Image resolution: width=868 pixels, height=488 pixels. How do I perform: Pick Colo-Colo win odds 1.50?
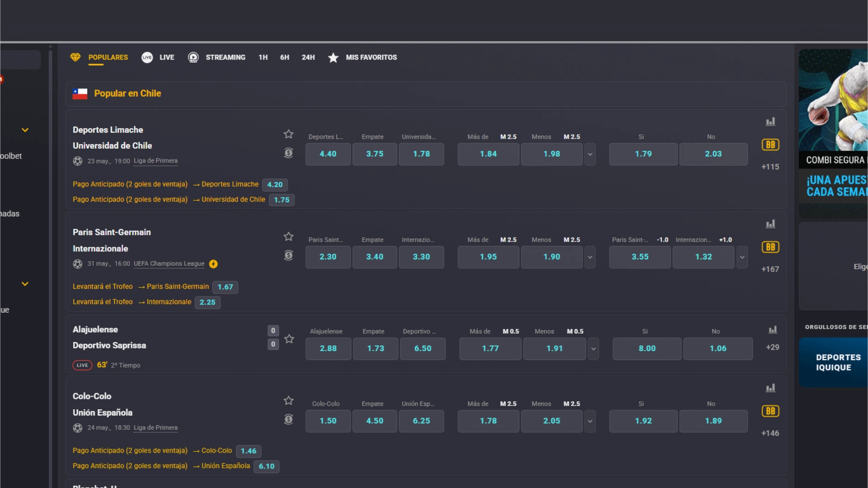(x=328, y=421)
